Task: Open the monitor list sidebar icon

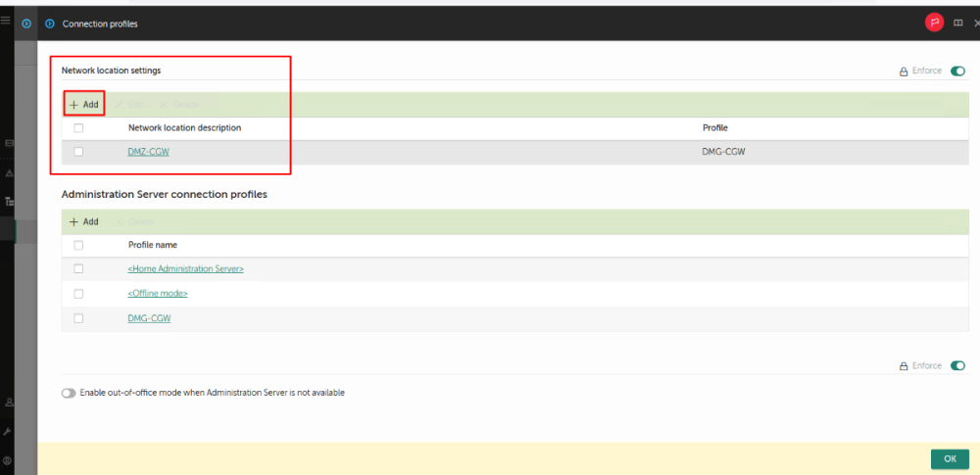Action: click(x=9, y=143)
